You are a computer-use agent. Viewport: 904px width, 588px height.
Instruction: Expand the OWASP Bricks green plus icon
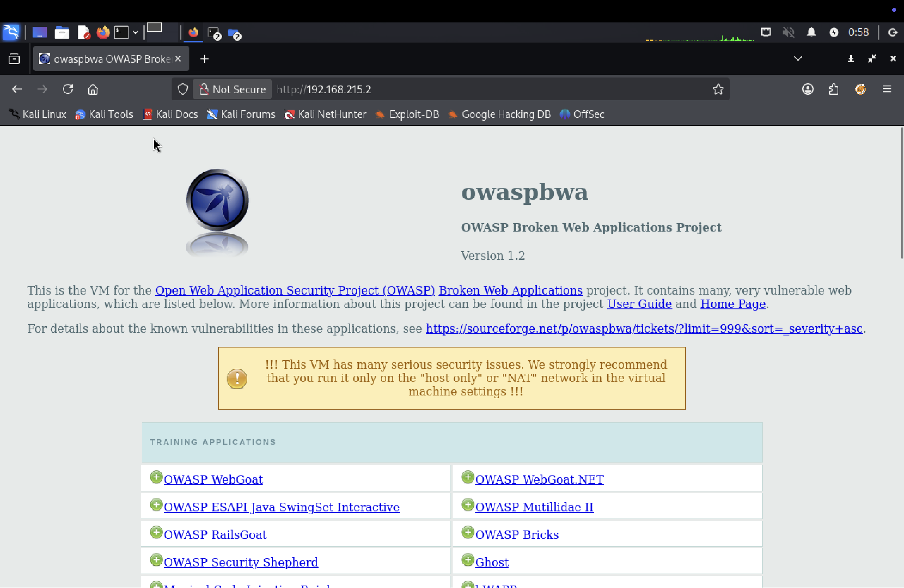[468, 532]
